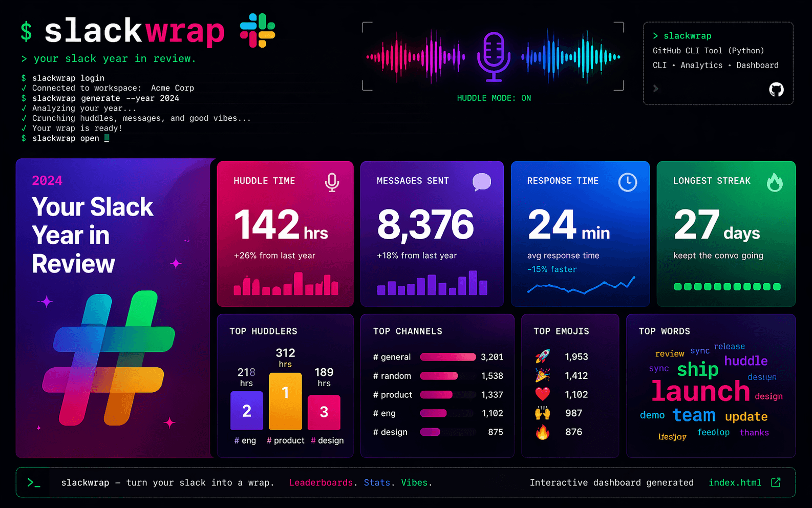Screen dimensions: 812x508
Task: Click 'Interactive dashboard generated' footer text
Action: click(x=611, y=482)
